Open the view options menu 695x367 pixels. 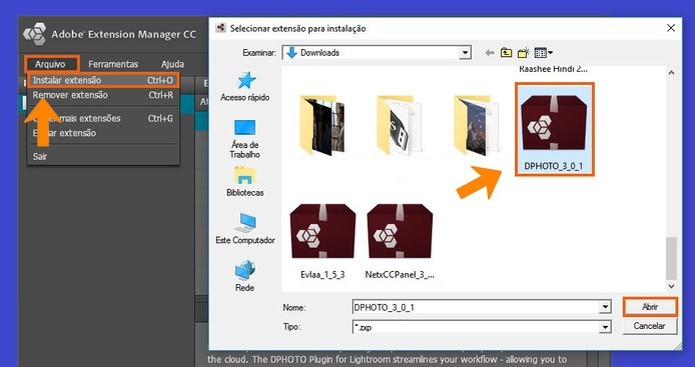(543, 53)
